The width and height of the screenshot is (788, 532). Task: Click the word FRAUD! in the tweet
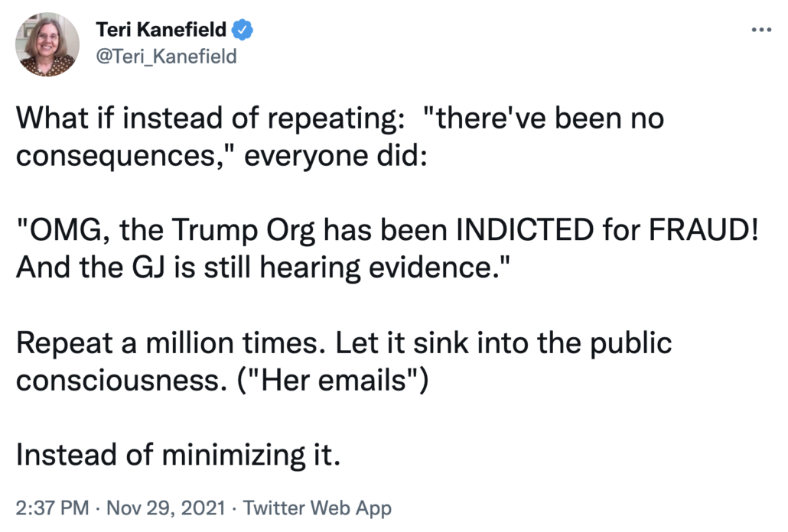[703, 230]
